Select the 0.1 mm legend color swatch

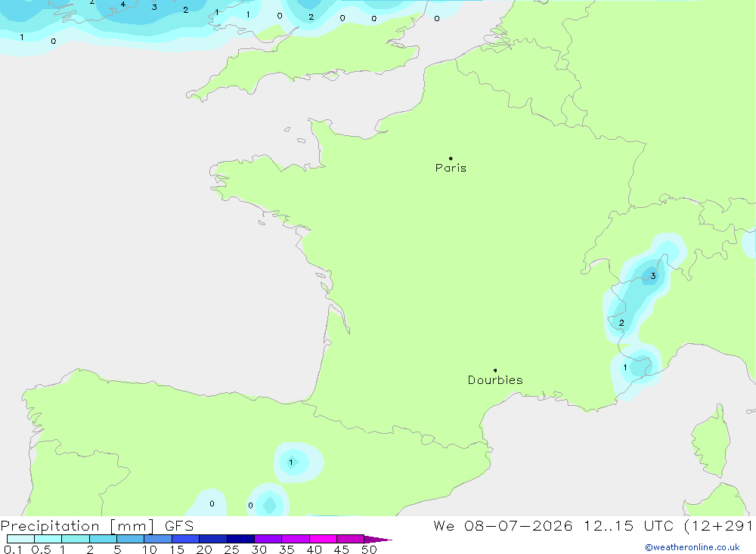(20, 539)
